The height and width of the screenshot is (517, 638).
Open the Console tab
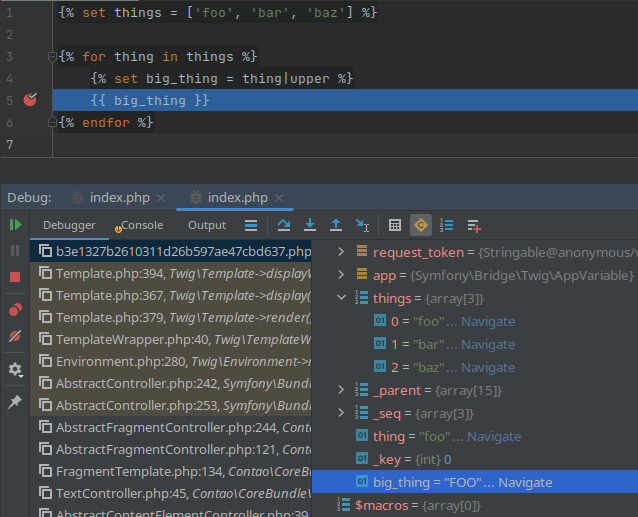pos(139,225)
